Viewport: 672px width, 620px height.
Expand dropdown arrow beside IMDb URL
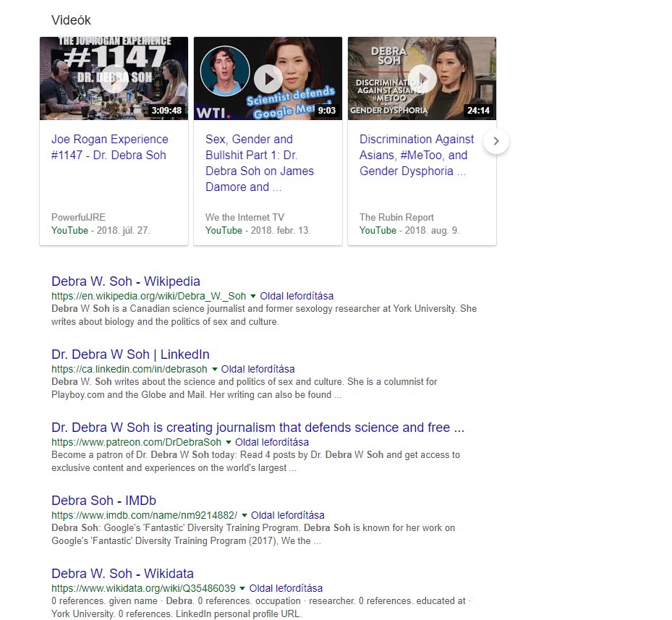pyautogui.click(x=244, y=515)
